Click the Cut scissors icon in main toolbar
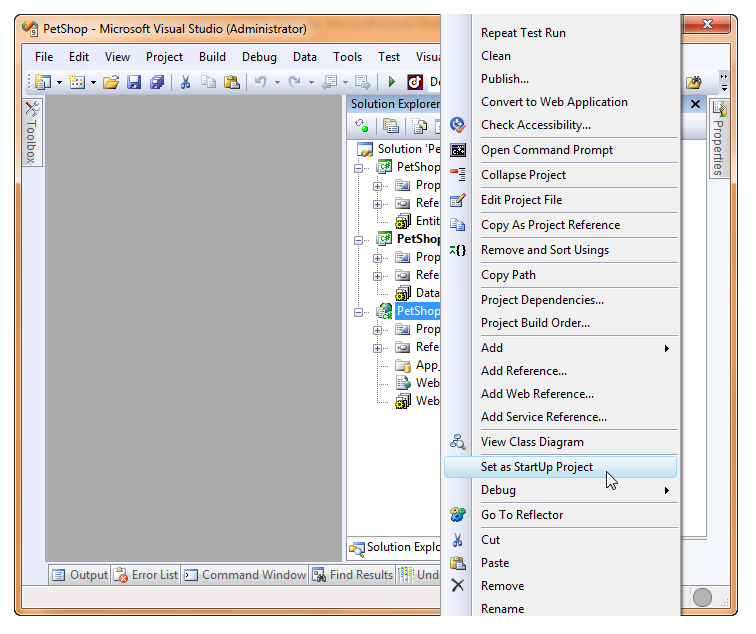Image resolution: width=756 pixels, height=634 pixels. click(185, 82)
